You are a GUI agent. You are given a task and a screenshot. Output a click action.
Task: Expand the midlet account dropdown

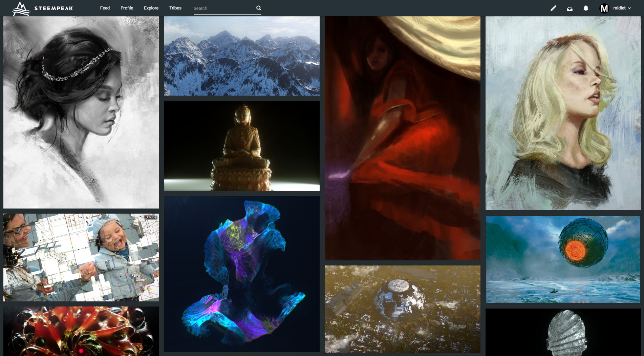coord(622,8)
